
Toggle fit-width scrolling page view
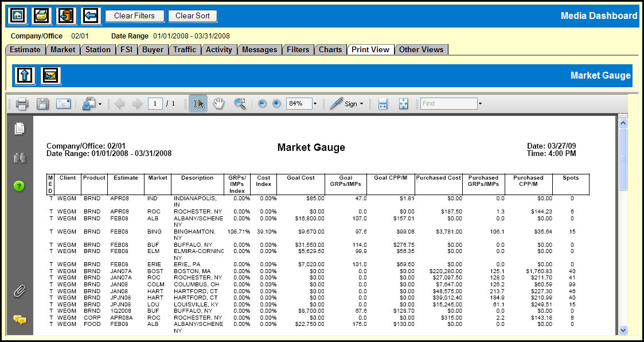[383, 104]
